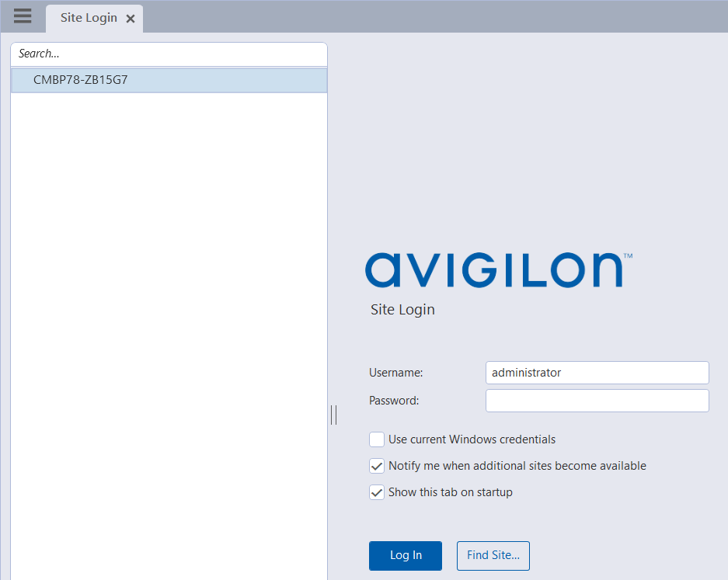Click the administrator text in Username

coord(525,373)
